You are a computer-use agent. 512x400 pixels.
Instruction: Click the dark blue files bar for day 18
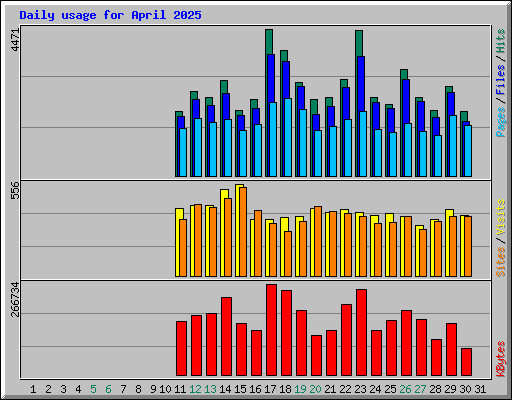286,80
